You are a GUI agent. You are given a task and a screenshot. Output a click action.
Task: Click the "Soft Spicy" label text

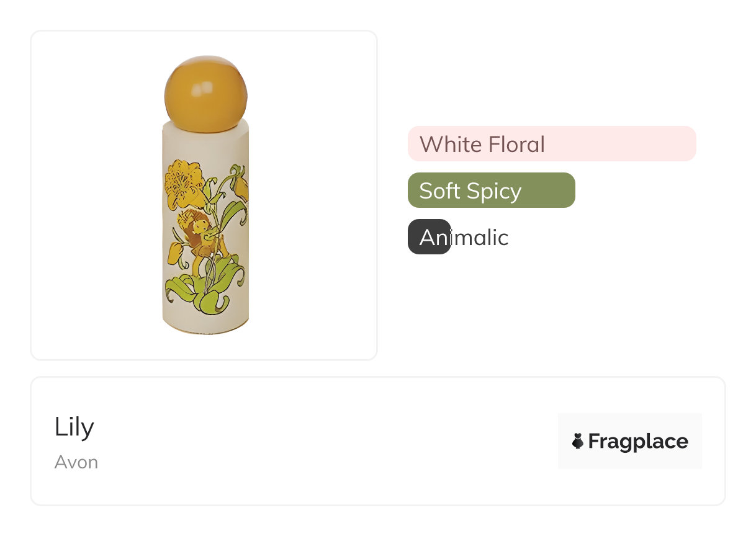click(x=470, y=190)
